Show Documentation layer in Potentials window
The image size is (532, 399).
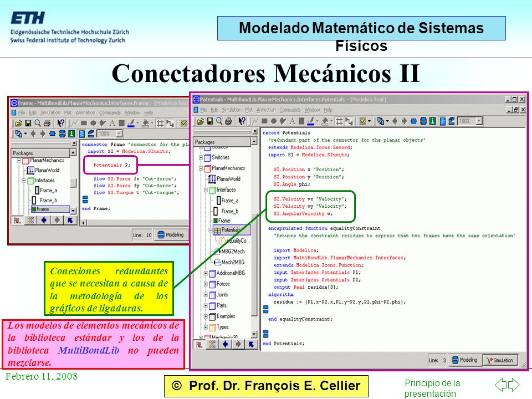pos(433,121)
